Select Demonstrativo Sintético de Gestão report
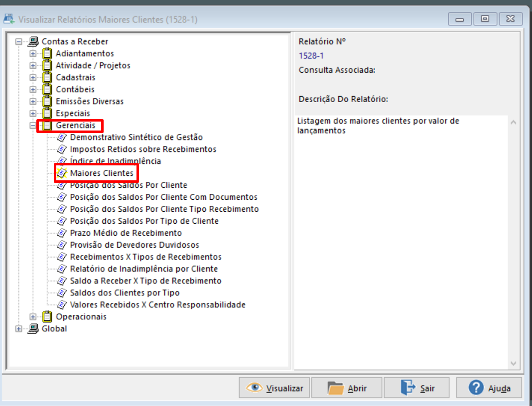Image resolution: width=532 pixels, height=406 pixels. (x=136, y=137)
